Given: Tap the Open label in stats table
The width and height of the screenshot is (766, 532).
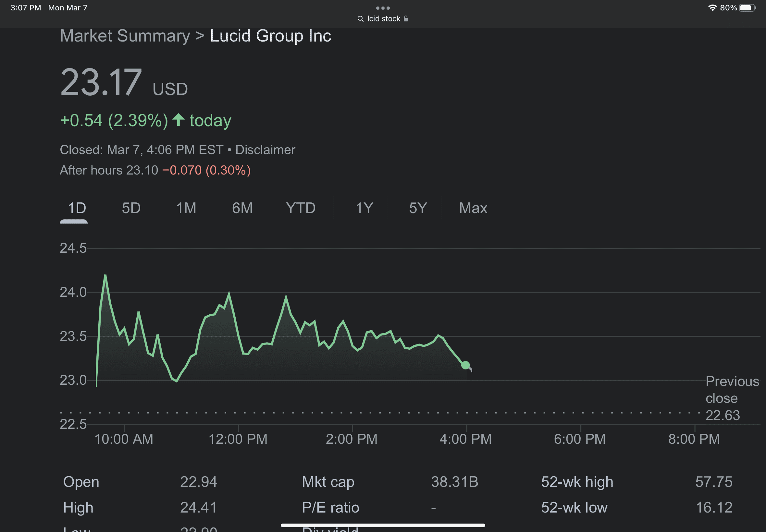Looking at the screenshot, I should (81, 483).
